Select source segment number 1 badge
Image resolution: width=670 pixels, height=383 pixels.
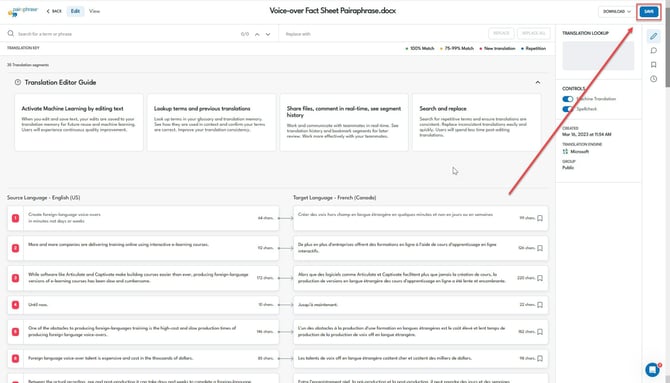[15, 218]
